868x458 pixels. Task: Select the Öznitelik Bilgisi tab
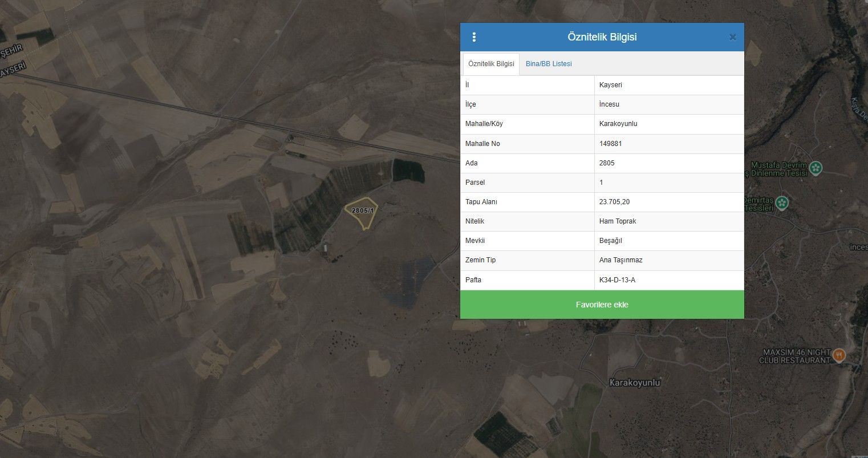(490, 64)
